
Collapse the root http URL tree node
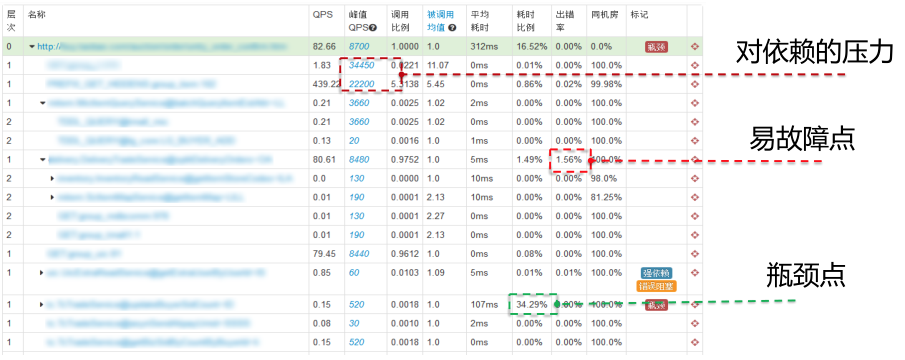pos(32,47)
